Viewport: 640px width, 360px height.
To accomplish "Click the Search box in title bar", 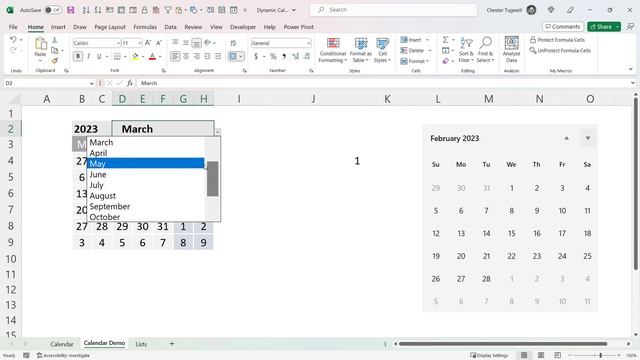I will coord(393,10).
